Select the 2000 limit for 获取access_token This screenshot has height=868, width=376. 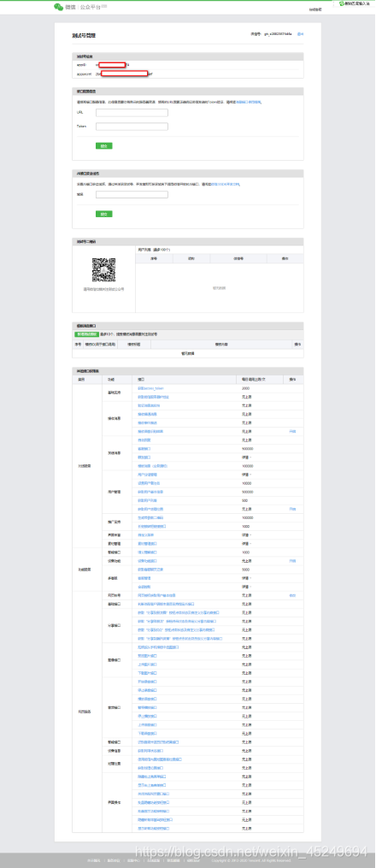[x=245, y=388]
